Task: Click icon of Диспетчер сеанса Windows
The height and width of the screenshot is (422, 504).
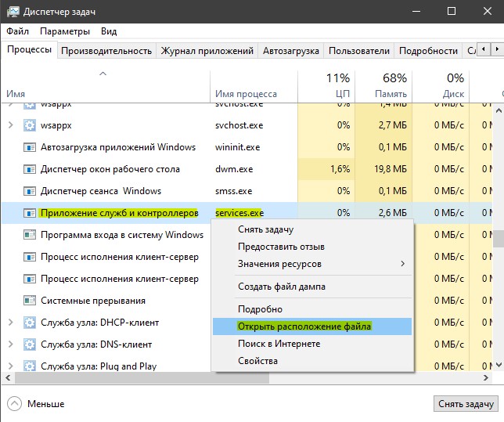Action: [30, 191]
